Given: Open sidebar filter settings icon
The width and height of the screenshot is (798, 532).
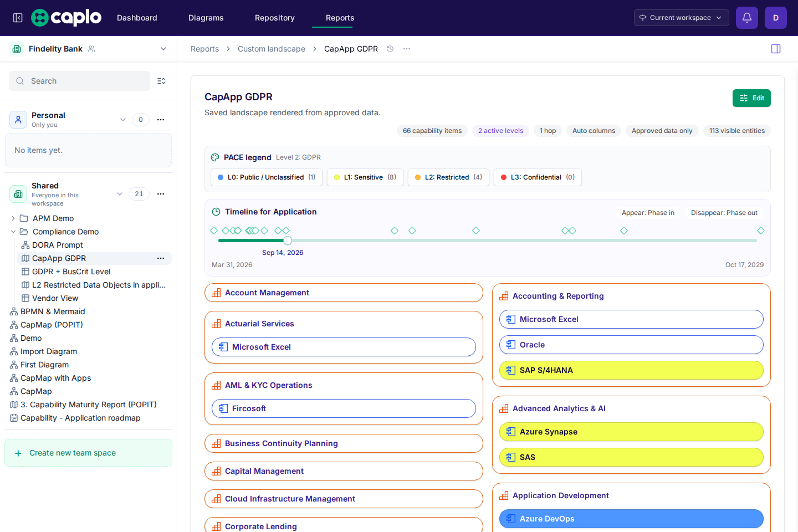Looking at the screenshot, I should [x=161, y=81].
